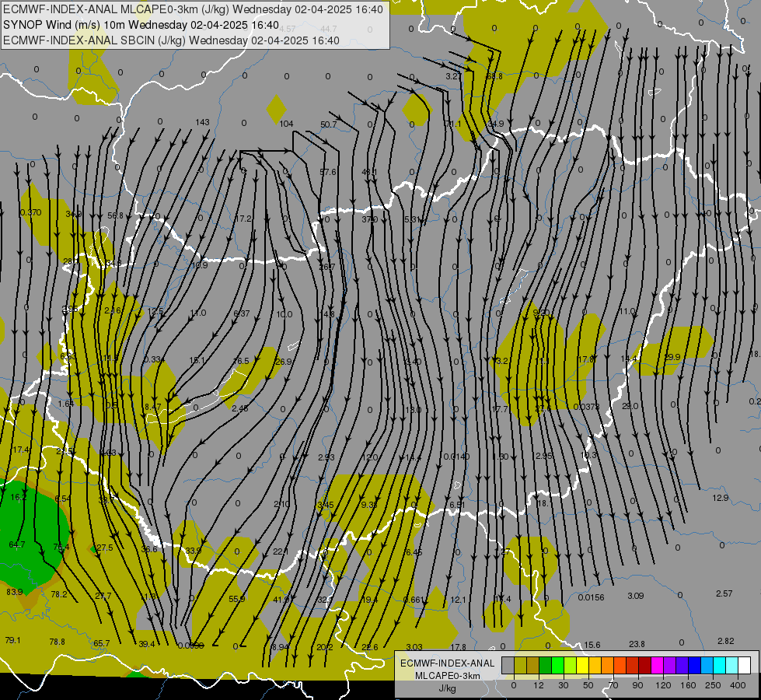Click the map value 65.7

pyautogui.click(x=101, y=643)
